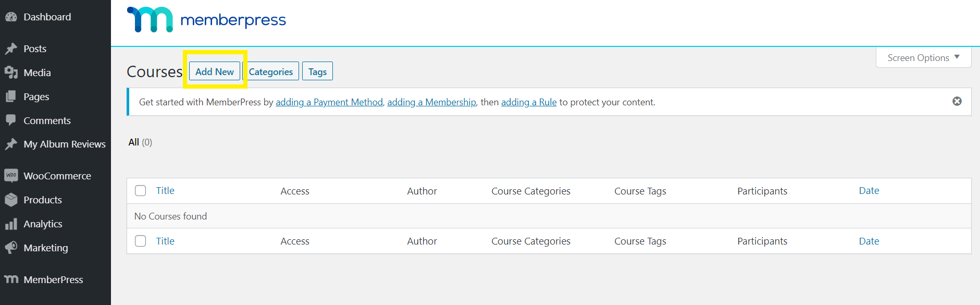Click the Add New course button
The width and height of the screenshot is (980, 305).
[215, 71]
